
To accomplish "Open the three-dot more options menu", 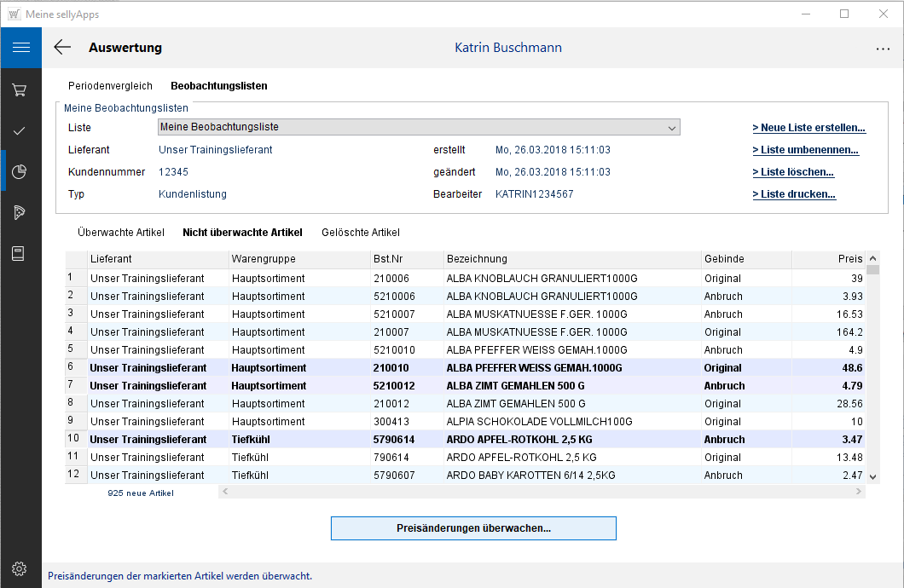I will pyautogui.click(x=883, y=49).
